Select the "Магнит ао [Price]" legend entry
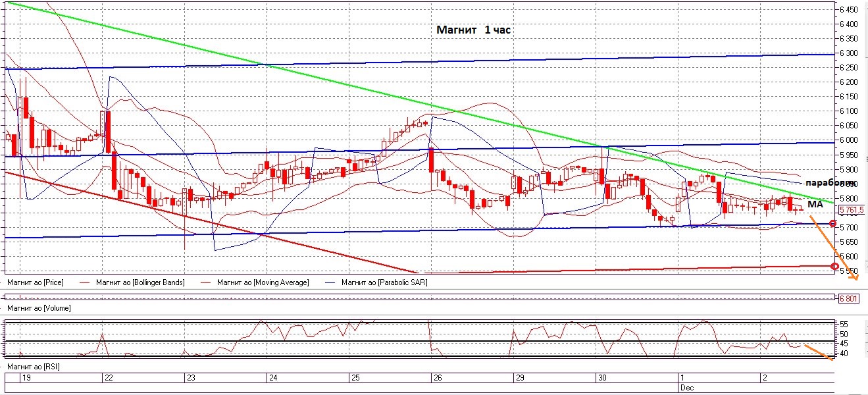 (x=34, y=282)
